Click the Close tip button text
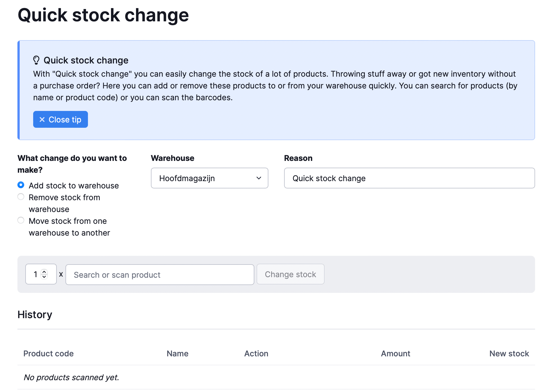This screenshot has height=392, width=548. [x=65, y=120]
